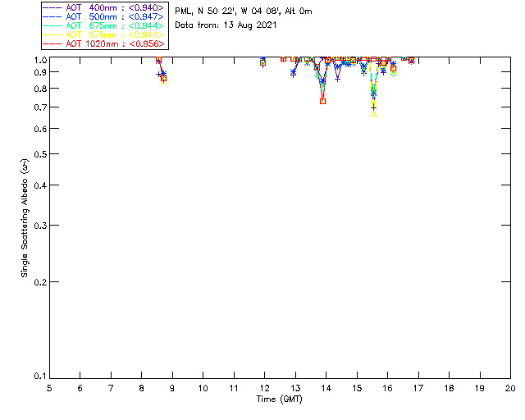The height and width of the screenshot is (420, 525).
Task: Click the x-axis tick label '17'
Action: tap(418, 388)
